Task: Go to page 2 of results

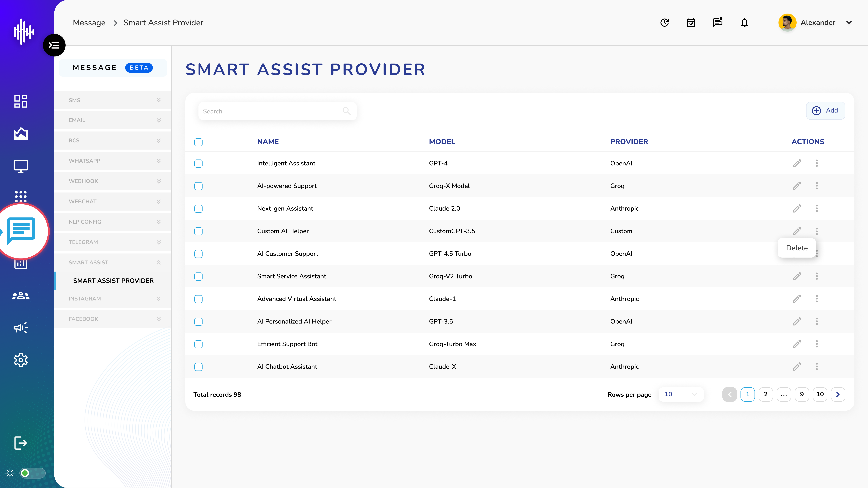Action: 766,394
